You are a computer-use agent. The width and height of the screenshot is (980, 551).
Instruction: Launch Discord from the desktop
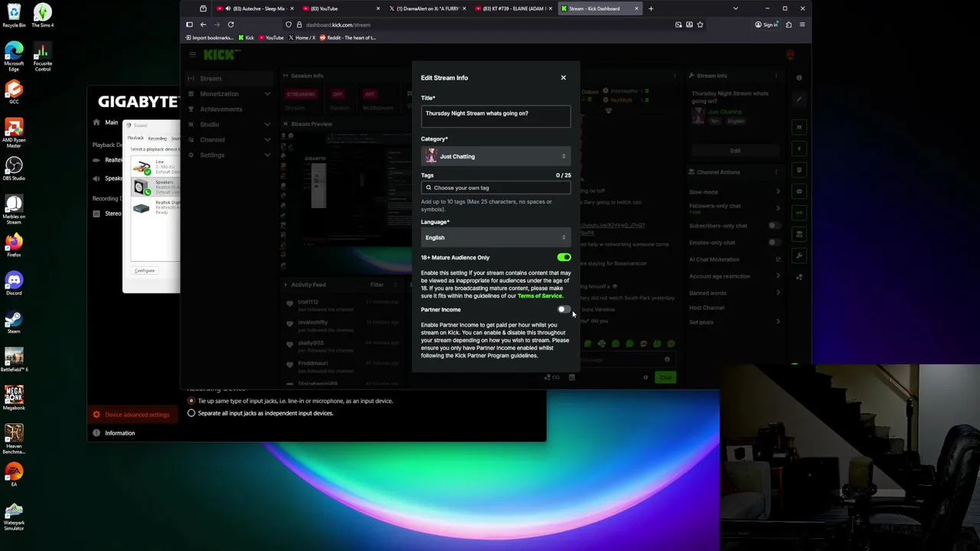[14, 283]
